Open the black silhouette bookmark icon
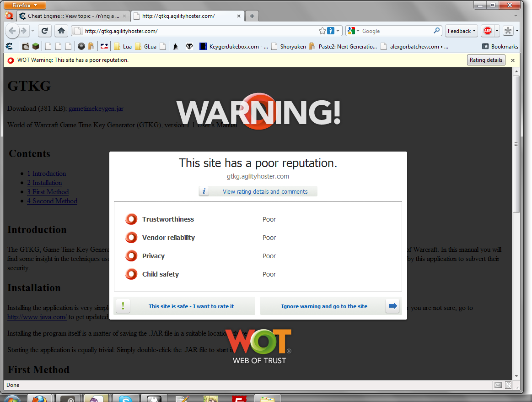The width and height of the screenshot is (532, 402). pos(175,46)
